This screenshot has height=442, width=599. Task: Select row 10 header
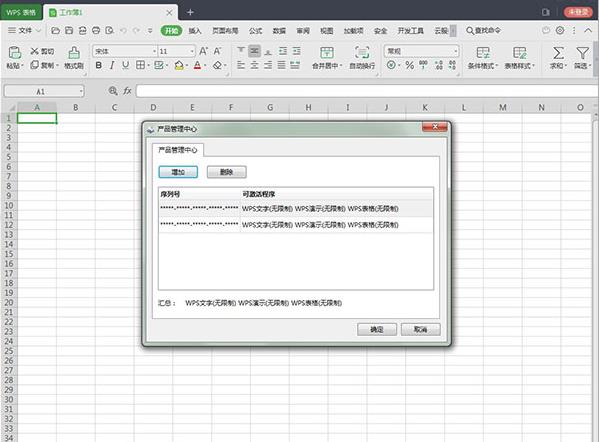(x=8, y=205)
